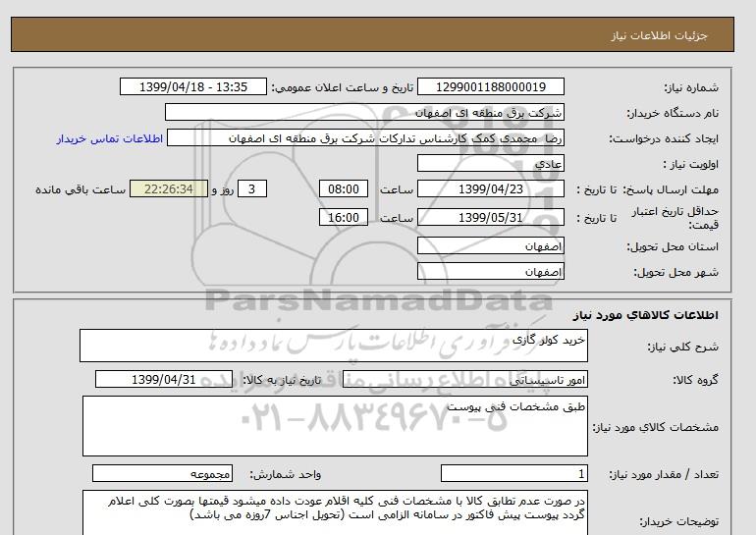This screenshot has width=756, height=535.
Task: Click the buyer notes text area
Action: tap(335, 512)
